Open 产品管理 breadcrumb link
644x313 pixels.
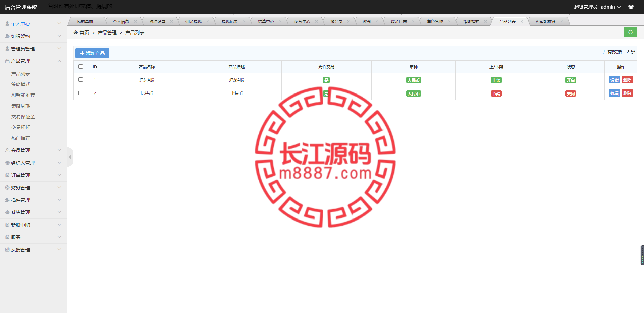pyautogui.click(x=107, y=33)
